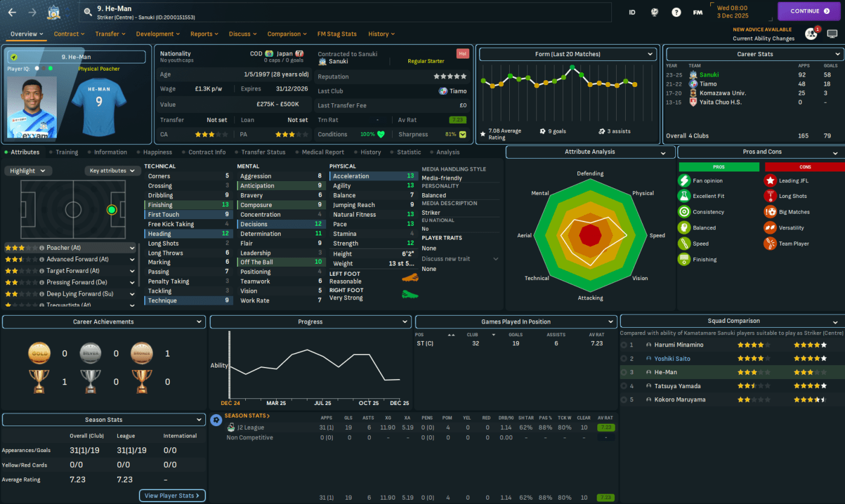The height and width of the screenshot is (504, 845).
Task: Click the FM logo menu icon
Action: [x=698, y=11]
